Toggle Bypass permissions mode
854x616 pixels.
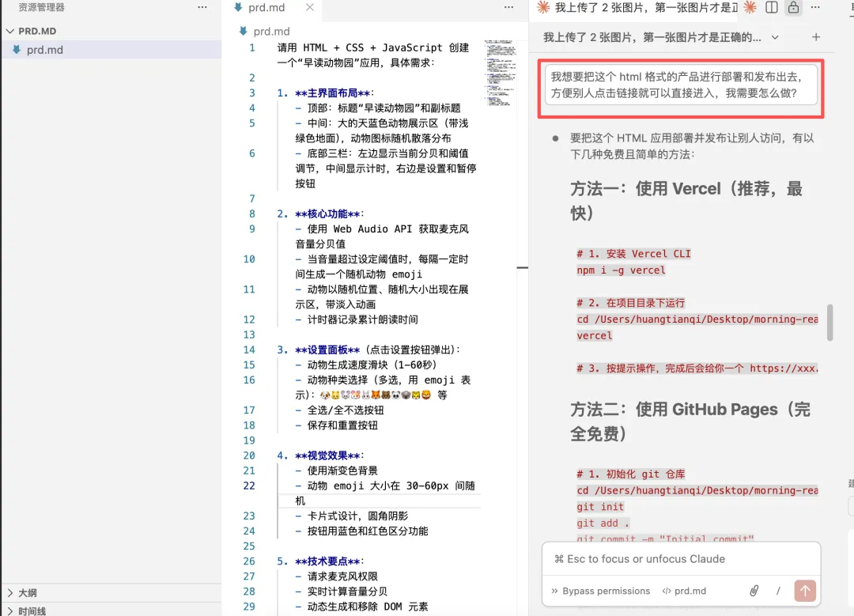tap(600, 591)
